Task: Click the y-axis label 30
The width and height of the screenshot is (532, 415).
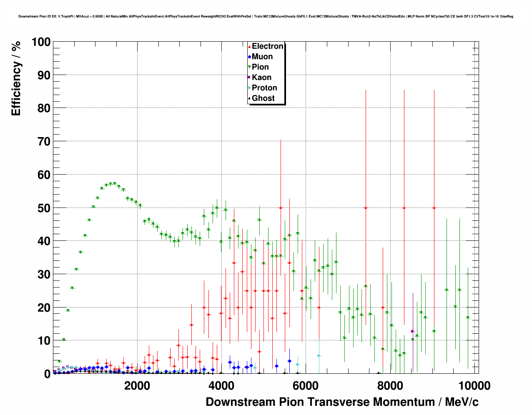Action: click(44, 275)
